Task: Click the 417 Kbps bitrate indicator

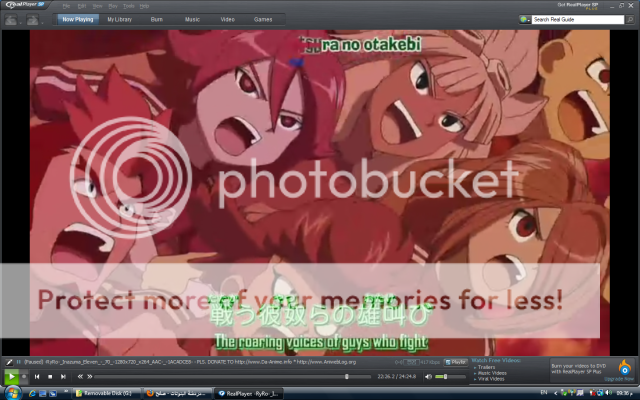Action: [430, 362]
